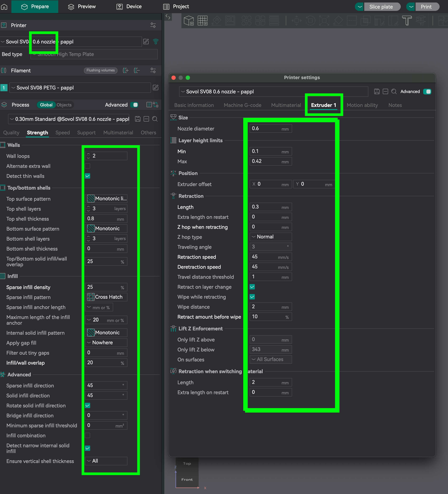
Task: Edit the Sovol SV08 PETG filament preset
Action: [156, 88]
